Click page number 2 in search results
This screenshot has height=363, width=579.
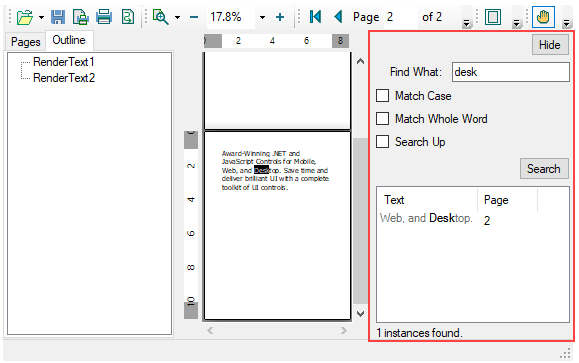click(x=487, y=221)
